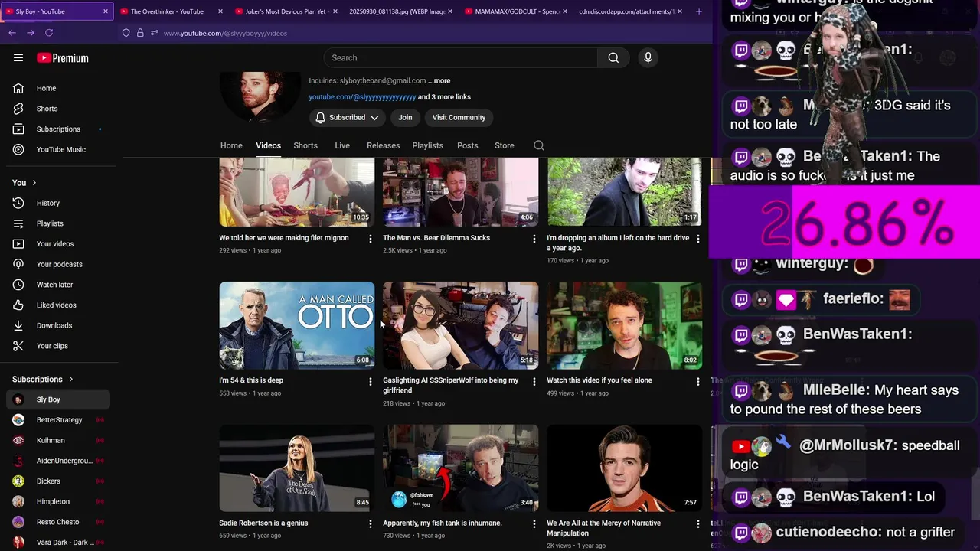The width and height of the screenshot is (980, 551).
Task: Open options for 'dropping an album' video
Action: pyautogui.click(x=697, y=239)
